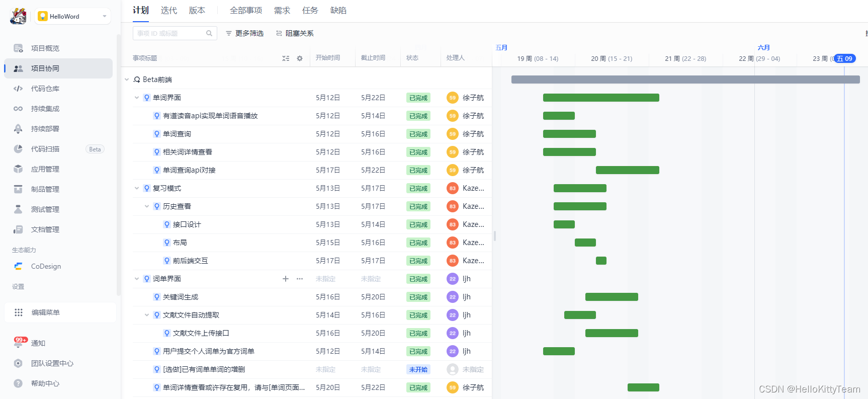Click the 状态 column header
Viewport: 868px width, 399px height.
412,58
